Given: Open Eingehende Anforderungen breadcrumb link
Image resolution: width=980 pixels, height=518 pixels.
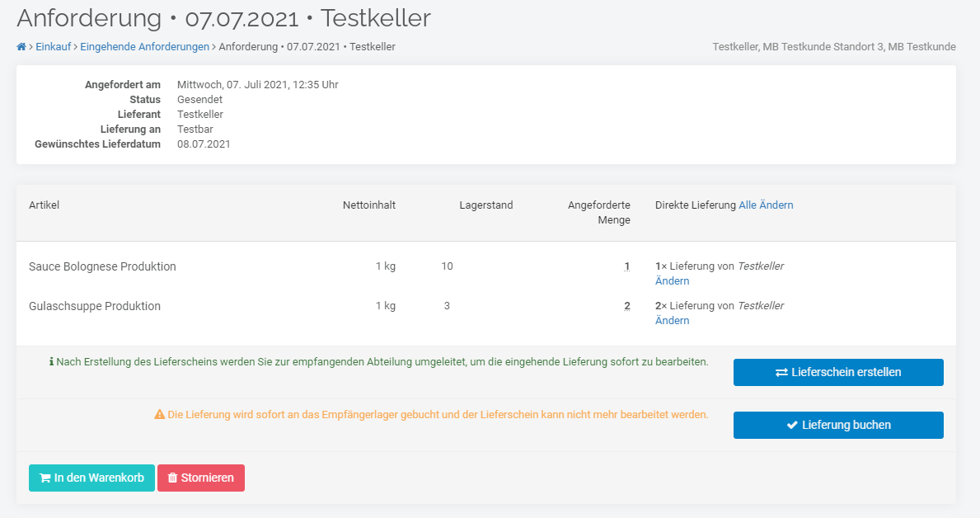Looking at the screenshot, I should tap(144, 47).
